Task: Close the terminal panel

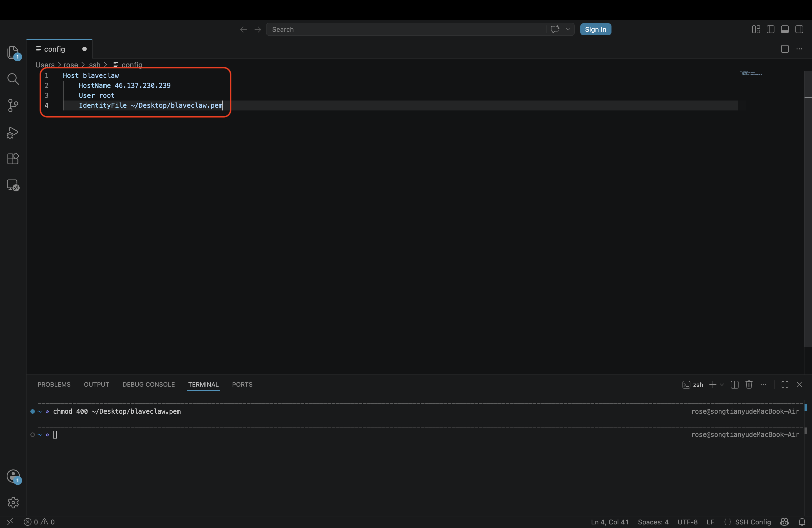Action: click(x=799, y=385)
